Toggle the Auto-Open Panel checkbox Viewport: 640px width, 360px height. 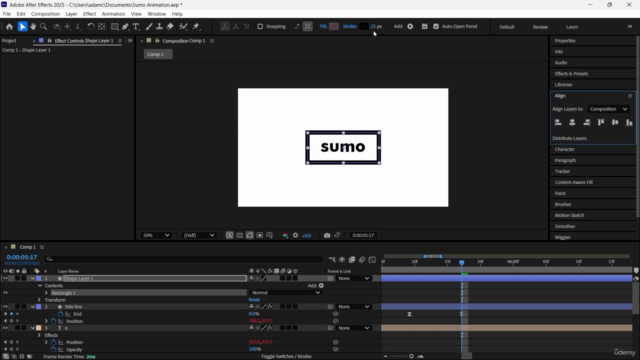tap(436, 27)
